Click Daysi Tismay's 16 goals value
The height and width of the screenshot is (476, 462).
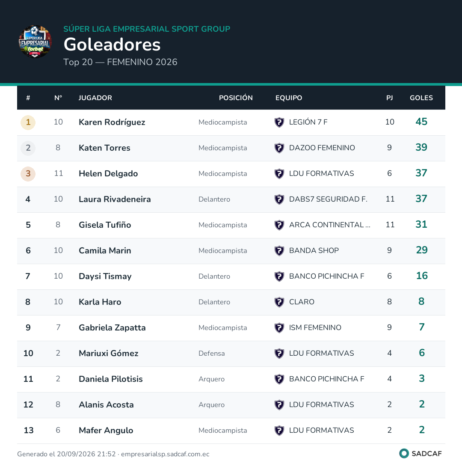[422, 276]
